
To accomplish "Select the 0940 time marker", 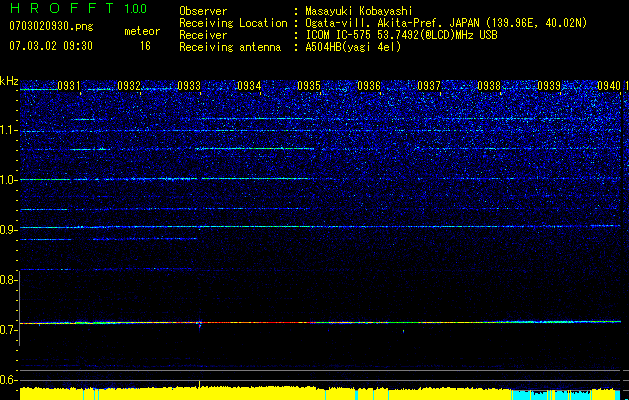I will pyautogui.click(x=609, y=87).
